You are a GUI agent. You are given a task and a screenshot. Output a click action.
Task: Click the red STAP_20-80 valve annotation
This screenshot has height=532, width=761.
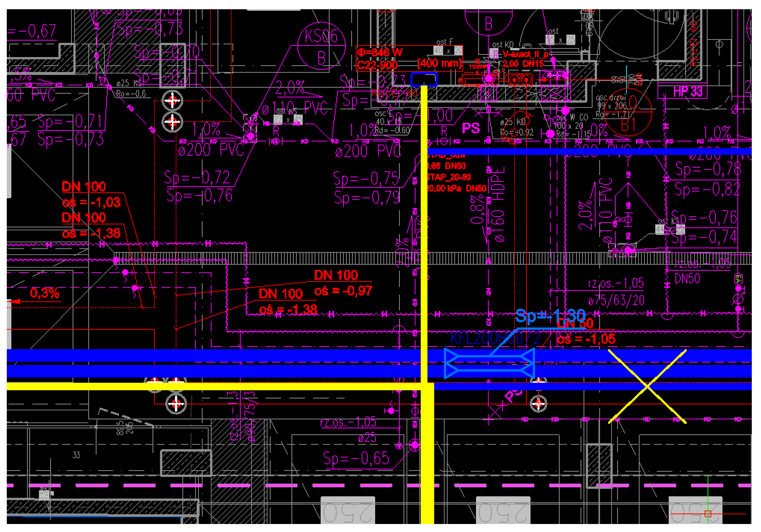[449, 177]
